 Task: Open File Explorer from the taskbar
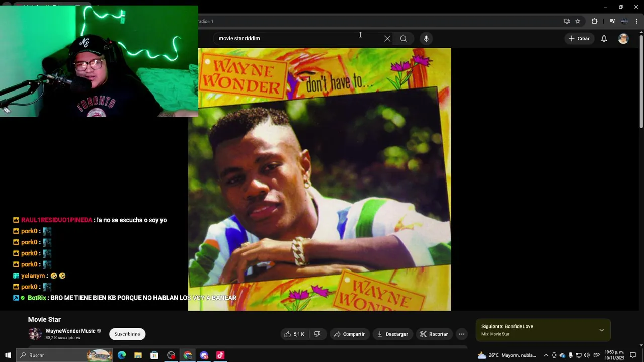coord(138,355)
